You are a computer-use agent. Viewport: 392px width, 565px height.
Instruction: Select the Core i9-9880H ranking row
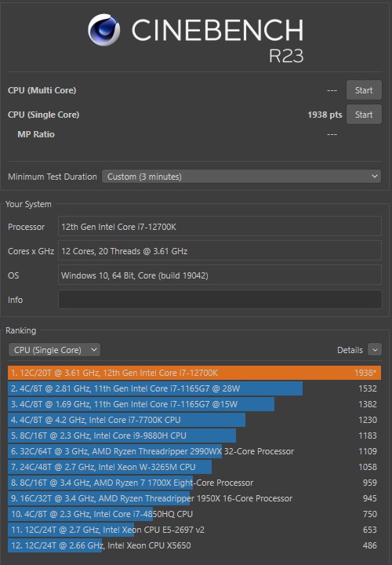tap(194, 436)
